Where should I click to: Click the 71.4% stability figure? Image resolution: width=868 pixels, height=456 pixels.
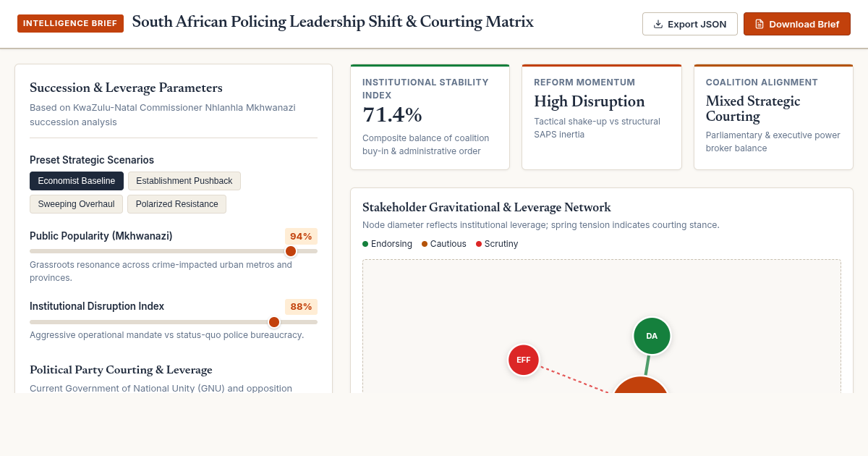click(393, 115)
